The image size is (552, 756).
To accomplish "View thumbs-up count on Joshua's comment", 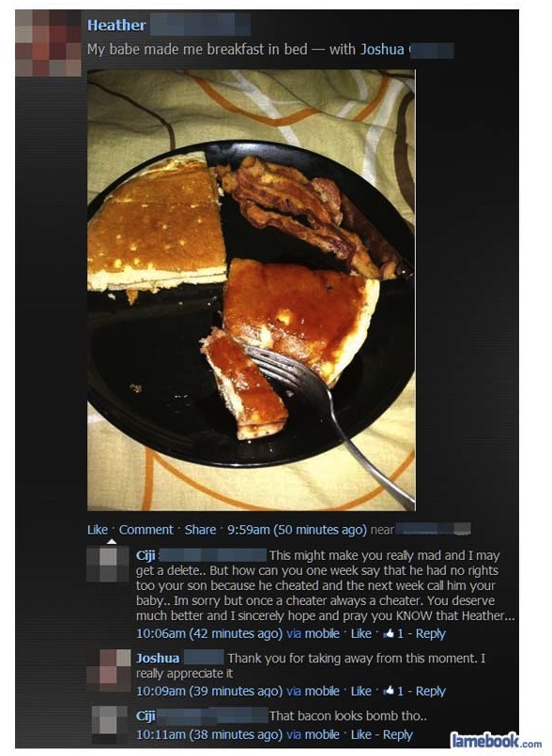I will coord(392,691).
